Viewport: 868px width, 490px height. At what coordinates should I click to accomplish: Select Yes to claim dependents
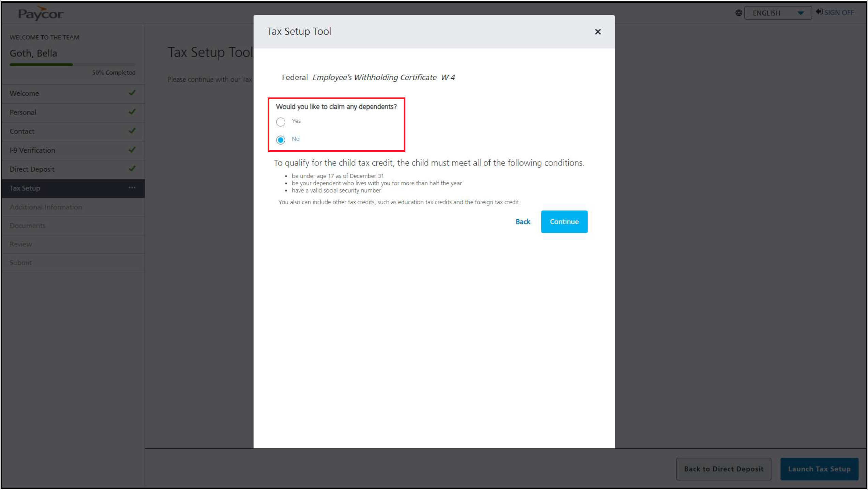pyautogui.click(x=281, y=122)
